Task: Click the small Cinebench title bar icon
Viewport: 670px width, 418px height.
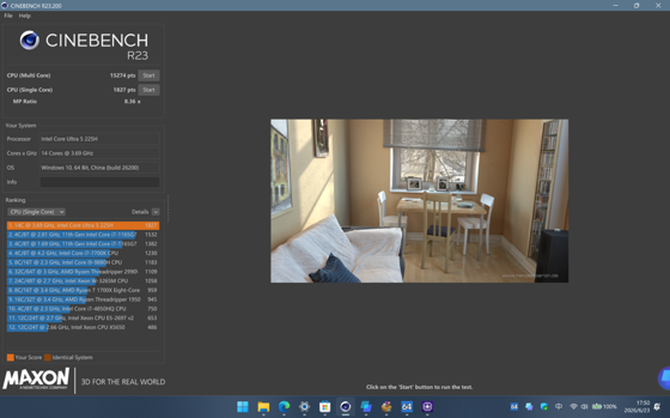Action: [5, 6]
